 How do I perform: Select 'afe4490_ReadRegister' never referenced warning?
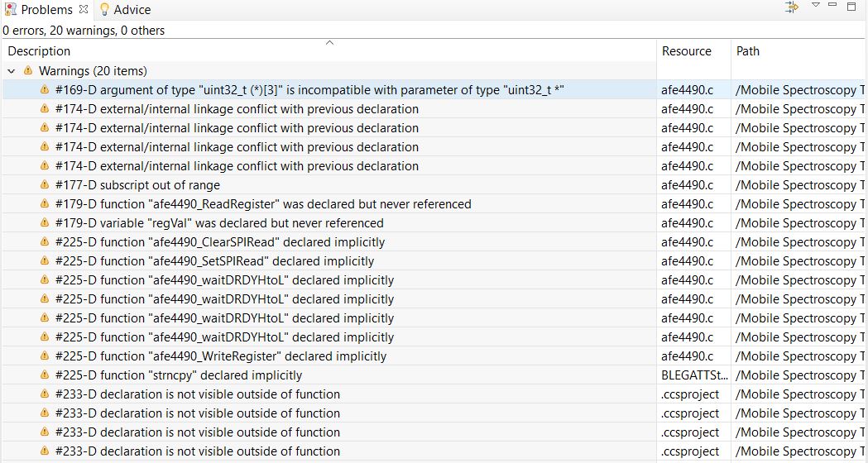[x=263, y=204]
